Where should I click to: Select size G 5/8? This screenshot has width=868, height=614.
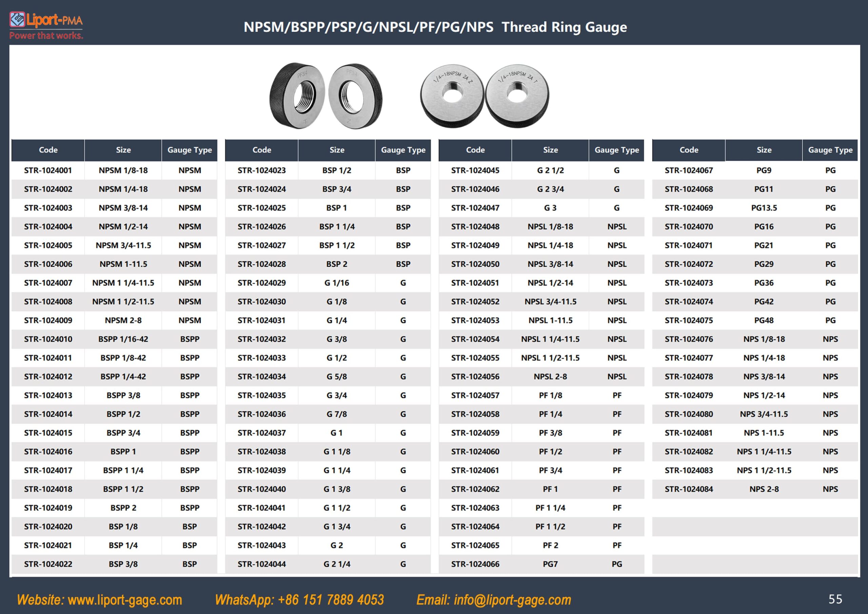[x=337, y=377]
